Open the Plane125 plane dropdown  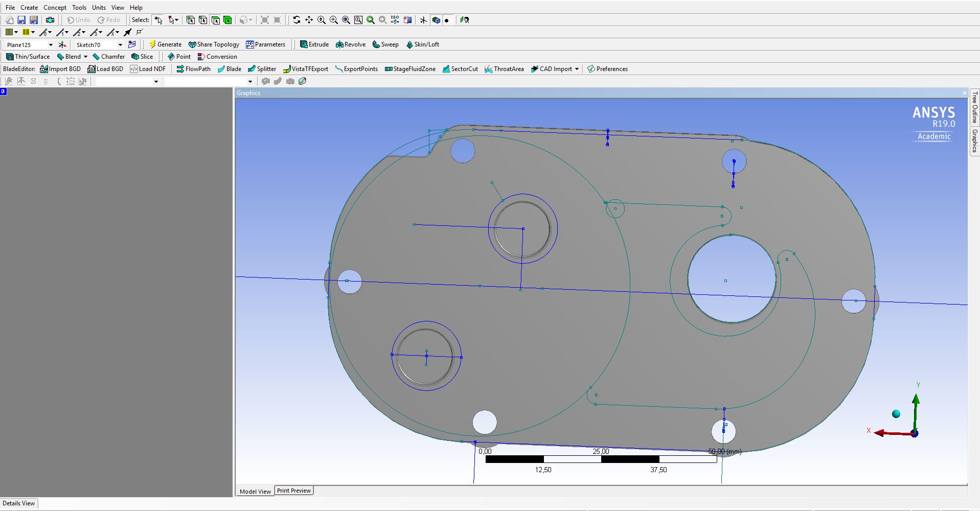coord(50,44)
